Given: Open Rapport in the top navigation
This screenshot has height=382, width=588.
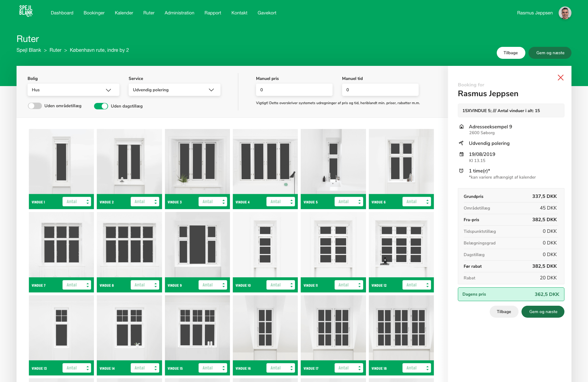Looking at the screenshot, I should pyautogui.click(x=213, y=13).
